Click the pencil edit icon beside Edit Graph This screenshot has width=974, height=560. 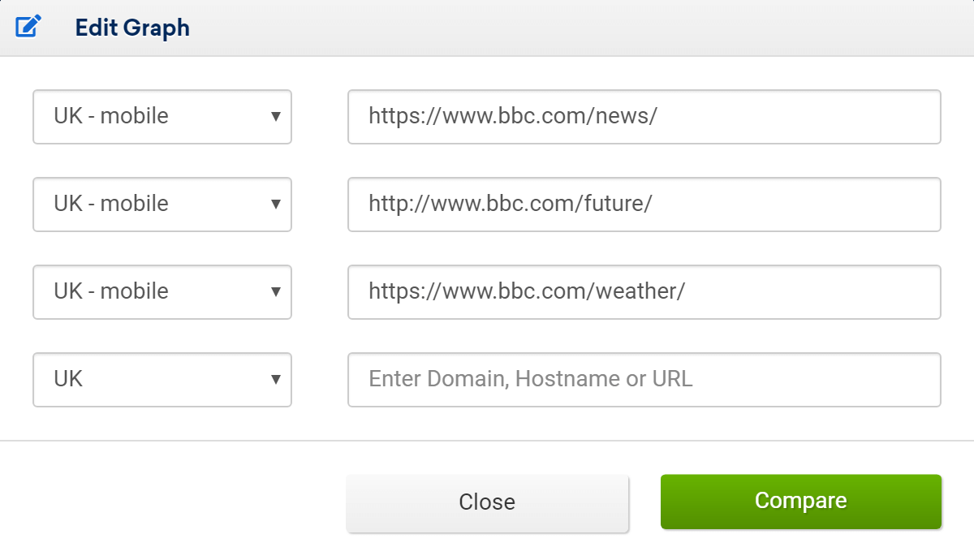pos(28,28)
